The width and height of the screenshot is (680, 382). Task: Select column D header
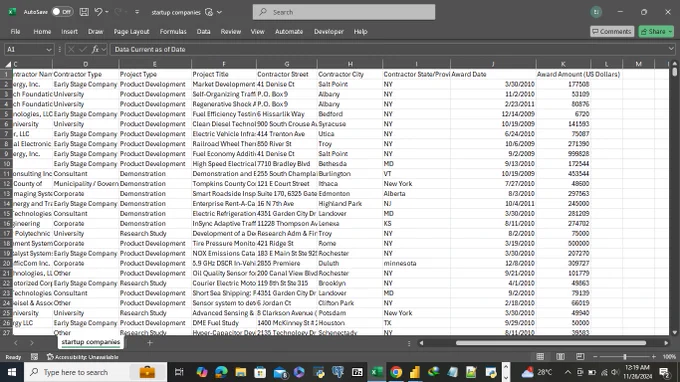[x=86, y=64]
